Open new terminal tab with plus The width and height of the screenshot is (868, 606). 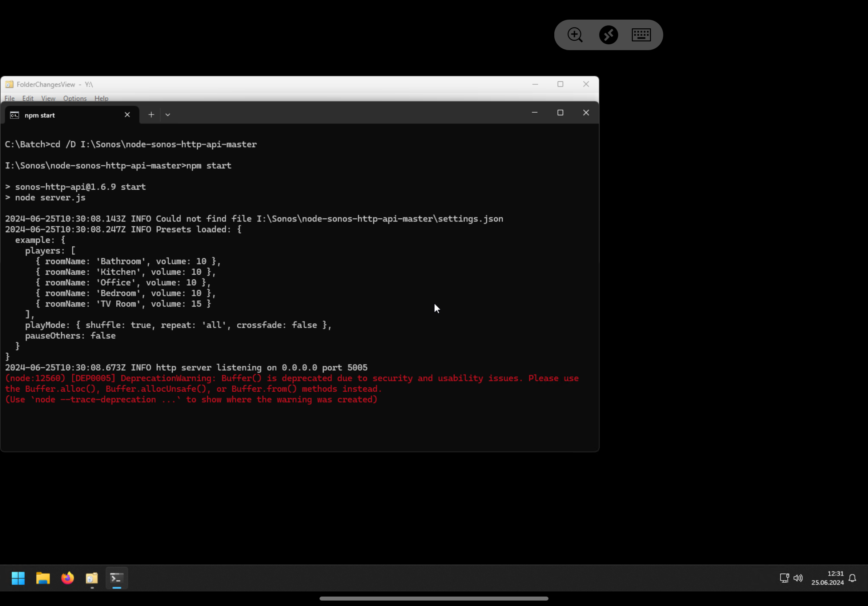click(151, 114)
